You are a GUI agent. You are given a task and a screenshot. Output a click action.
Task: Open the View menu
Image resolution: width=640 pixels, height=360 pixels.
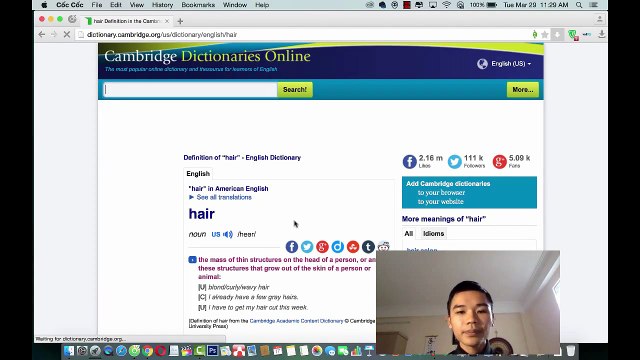click(137, 5)
